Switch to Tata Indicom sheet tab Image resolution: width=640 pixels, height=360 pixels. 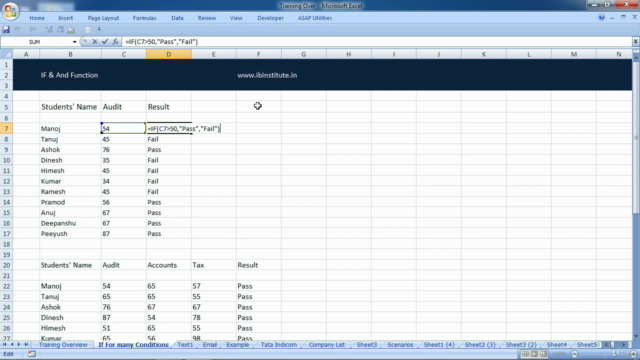click(279, 345)
